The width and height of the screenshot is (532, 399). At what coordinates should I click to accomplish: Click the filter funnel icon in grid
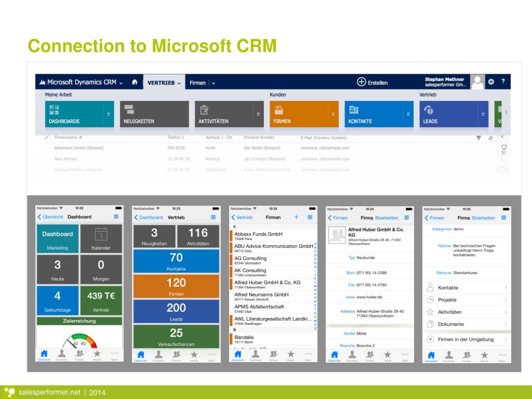tap(478, 138)
